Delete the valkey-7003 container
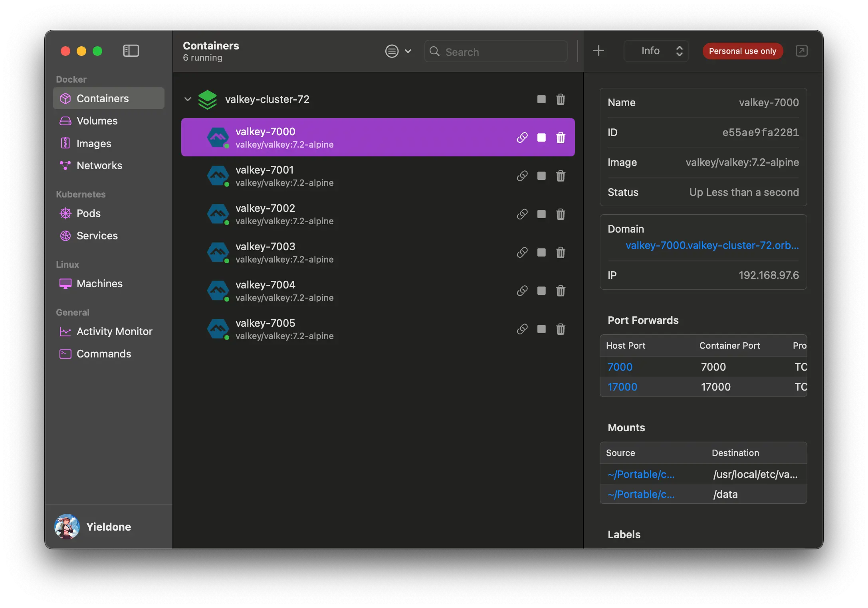The height and width of the screenshot is (608, 868). click(561, 253)
